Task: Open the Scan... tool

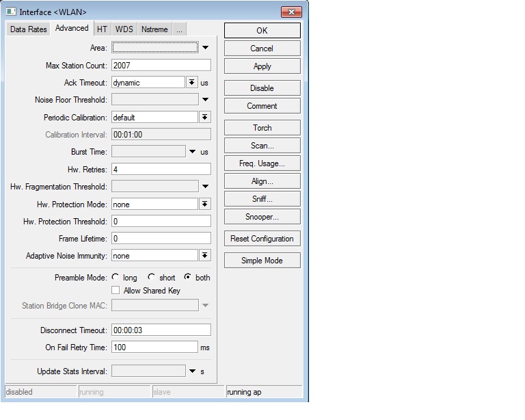Action: pos(262,146)
